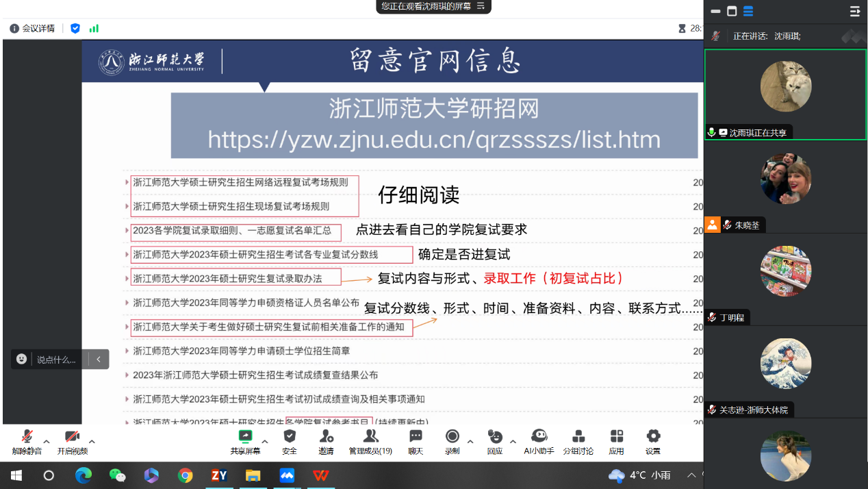
Task: Open the 邀请 (Invite) option
Action: point(326,441)
